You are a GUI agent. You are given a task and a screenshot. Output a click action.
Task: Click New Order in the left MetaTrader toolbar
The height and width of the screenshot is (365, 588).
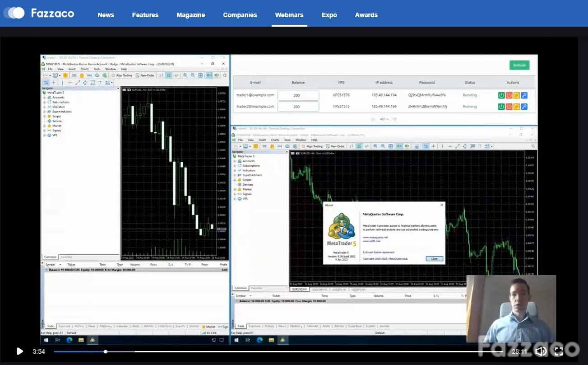145,75
